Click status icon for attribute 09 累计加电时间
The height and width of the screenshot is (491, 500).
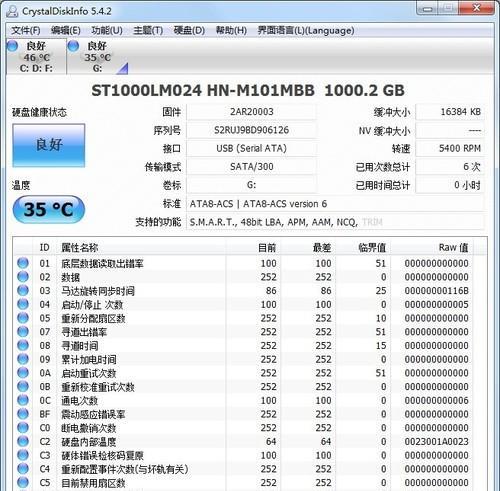point(23,359)
